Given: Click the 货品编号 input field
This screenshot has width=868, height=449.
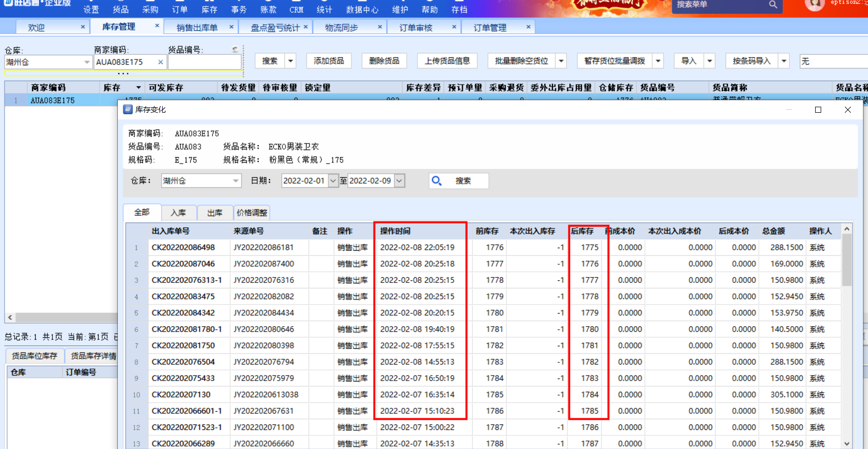Looking at the screenshot, I should pos(204,62).
